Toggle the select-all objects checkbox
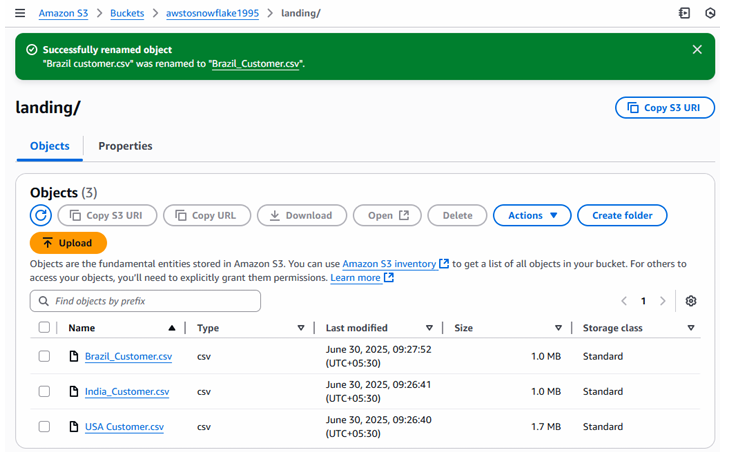 (44, 327)
